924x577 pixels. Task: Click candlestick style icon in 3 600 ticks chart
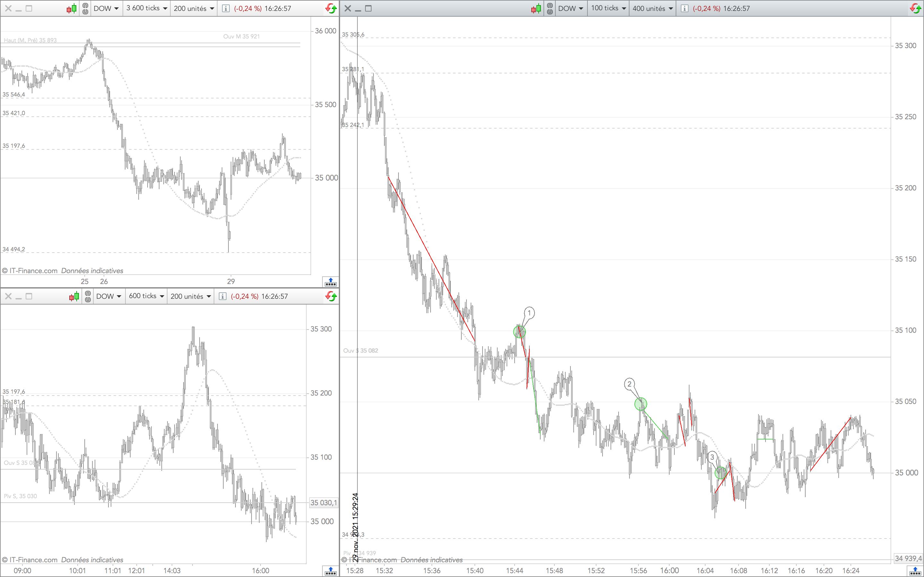click(x=72, y=8)
